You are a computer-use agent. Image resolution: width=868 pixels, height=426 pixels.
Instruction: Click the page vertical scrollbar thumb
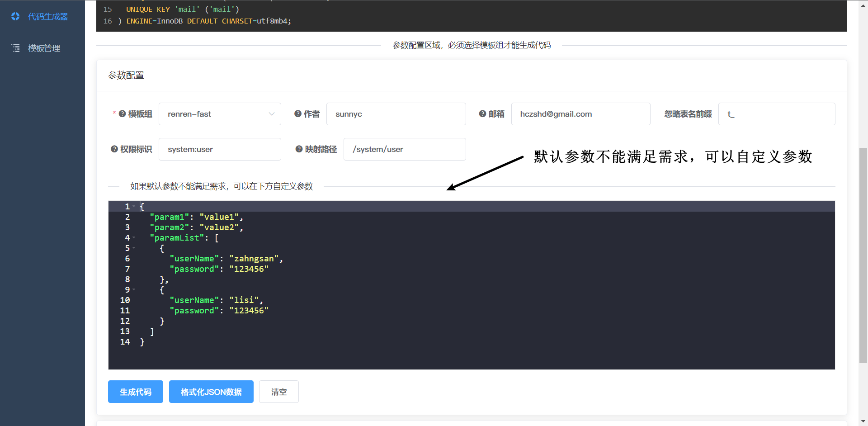(863, 255)
